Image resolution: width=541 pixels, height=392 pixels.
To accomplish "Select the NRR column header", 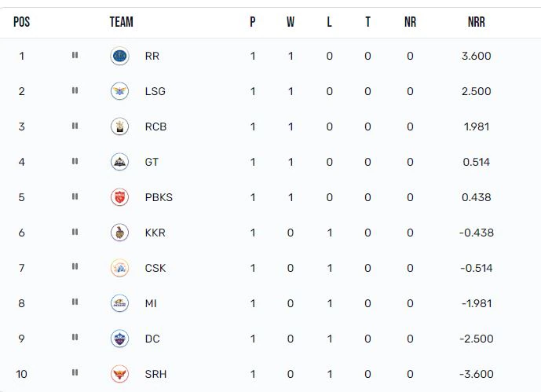I will pyautogui.click(x=476, y=22).
